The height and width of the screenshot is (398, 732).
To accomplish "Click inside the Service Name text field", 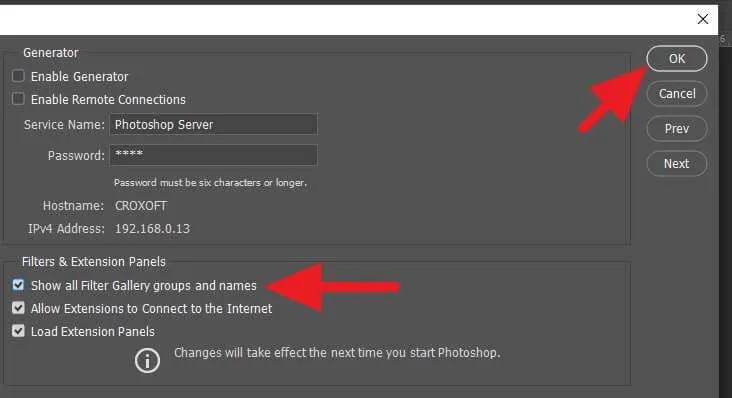I will [x=214, y=125].
